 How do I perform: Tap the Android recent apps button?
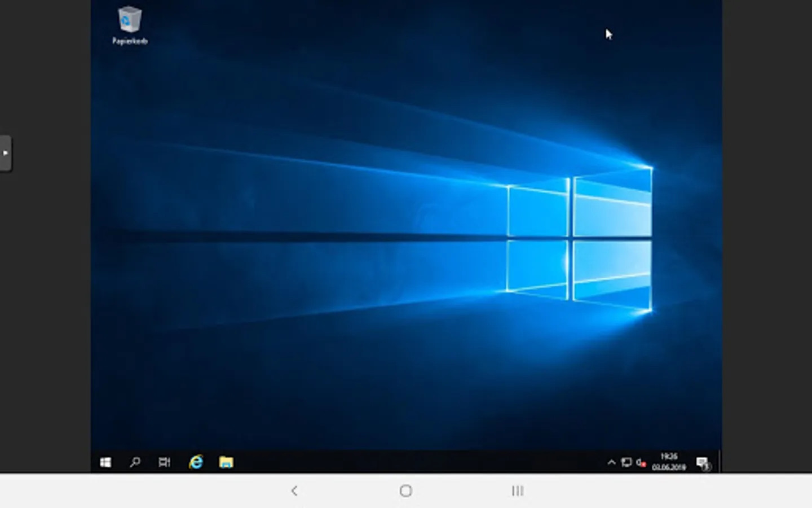(517, 491)
